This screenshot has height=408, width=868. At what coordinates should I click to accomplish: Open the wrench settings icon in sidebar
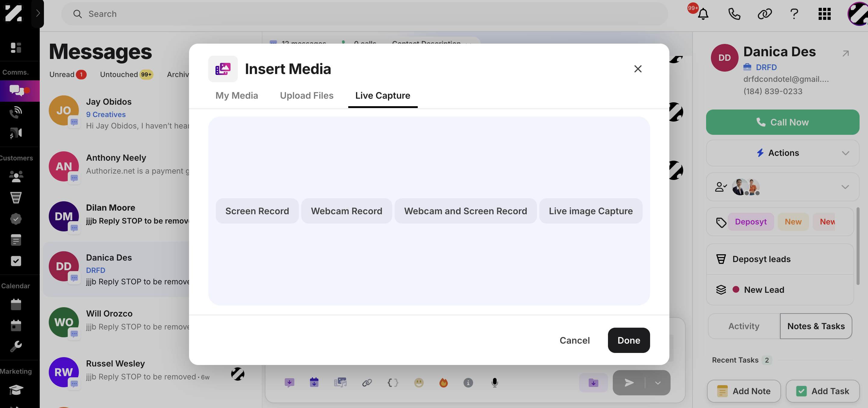click(x=16, y=346)
